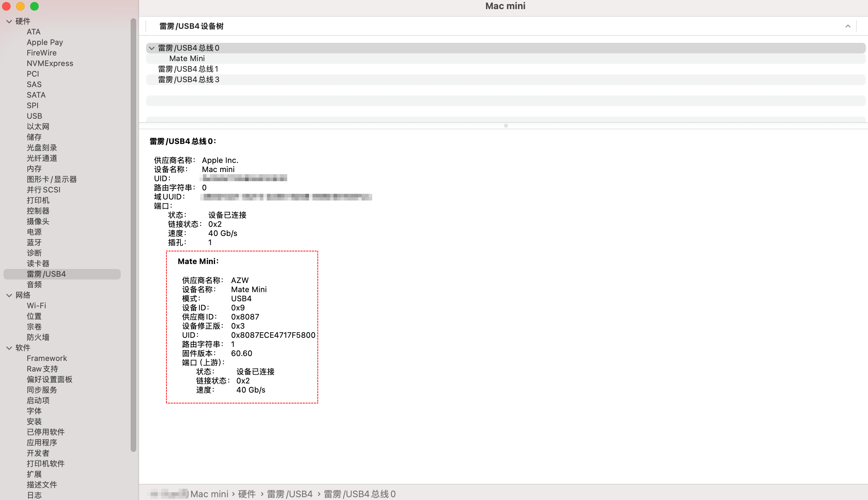
Task: Collapse the 硬件 sidebar section
Action: click(x=9, y=21)
